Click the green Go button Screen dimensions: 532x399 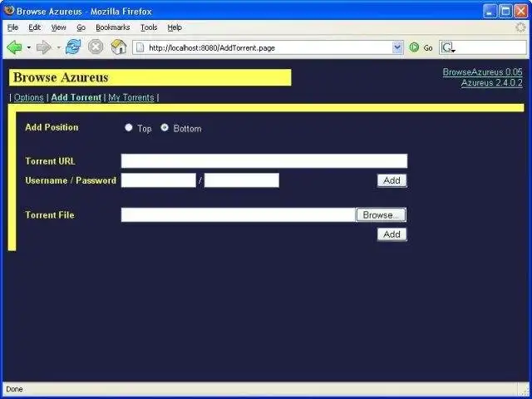[x=421, y=47]
